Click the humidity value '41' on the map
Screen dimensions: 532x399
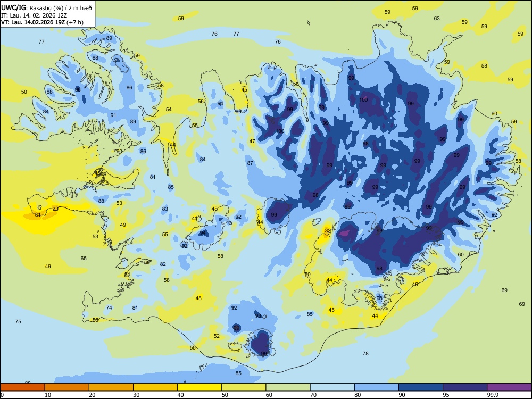click(x=194, y=219)
